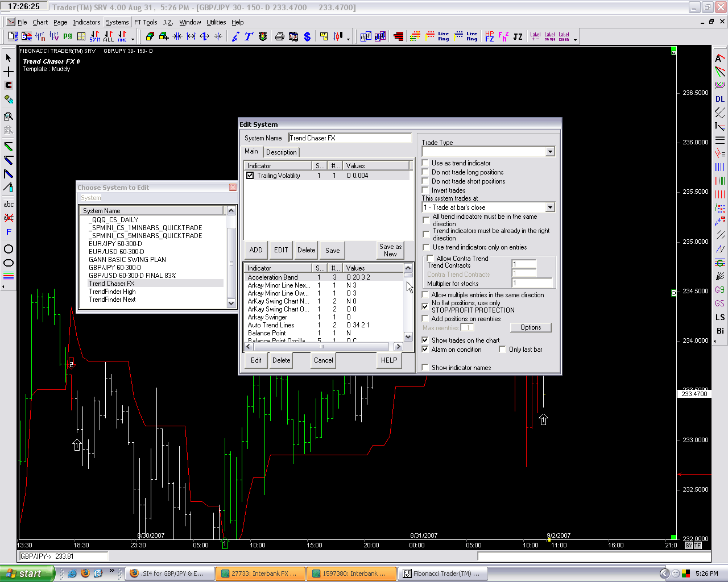Click horizontal scrollbar of the indicator list
Viewport: 728px width, 582px height.
pos(321,347)
